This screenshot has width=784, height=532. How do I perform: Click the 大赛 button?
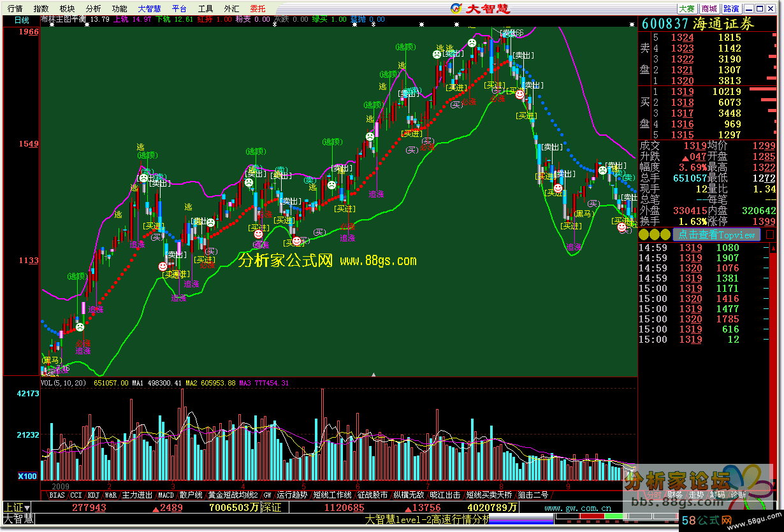pyautogui.click(x=686, y=8)
